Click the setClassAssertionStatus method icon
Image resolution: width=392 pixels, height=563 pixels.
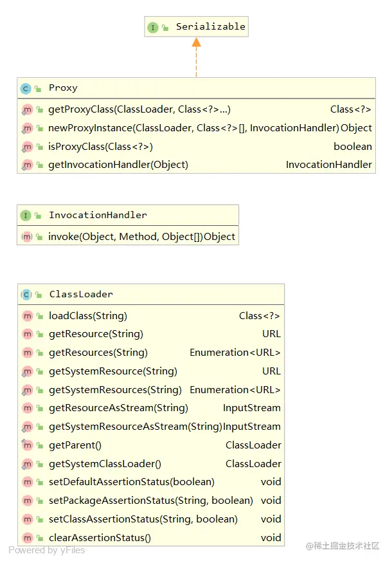[x=28, y=519]
